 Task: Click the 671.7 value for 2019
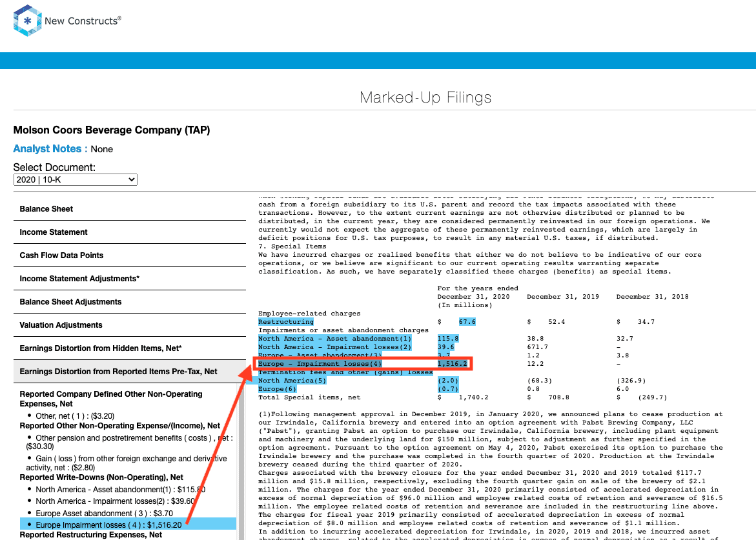click(538, 347)
